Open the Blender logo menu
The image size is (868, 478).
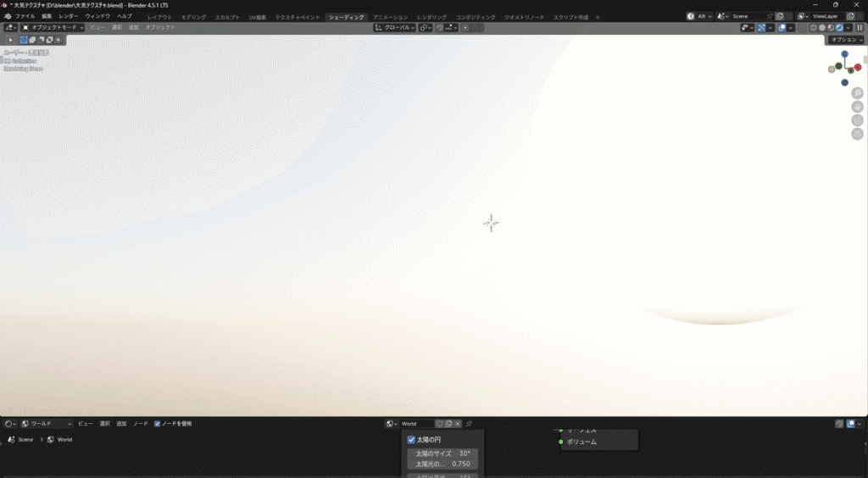coord(7,17)
